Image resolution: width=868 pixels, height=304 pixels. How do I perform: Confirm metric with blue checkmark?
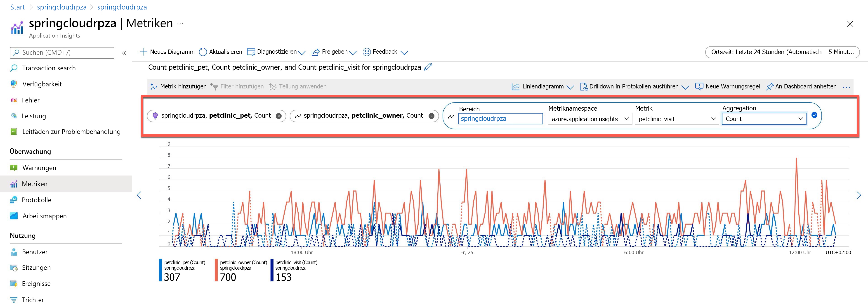[814, 115]
